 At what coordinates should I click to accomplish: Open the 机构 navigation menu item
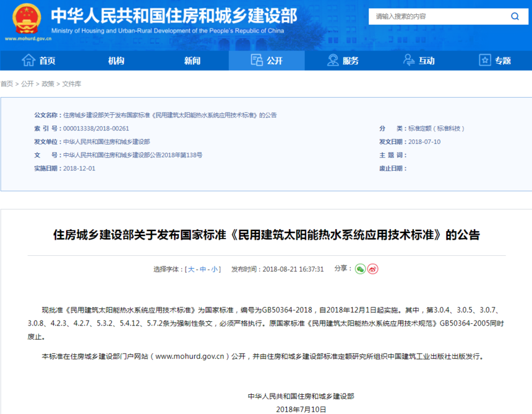[116, 61]
